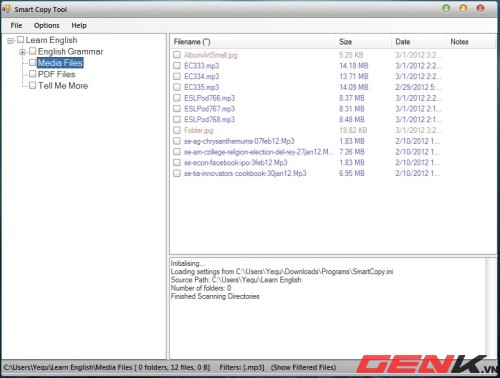Tick checkbox for EC334.mp3
The width and height of the screenshot is (500, 378).
tap(177, 76)
